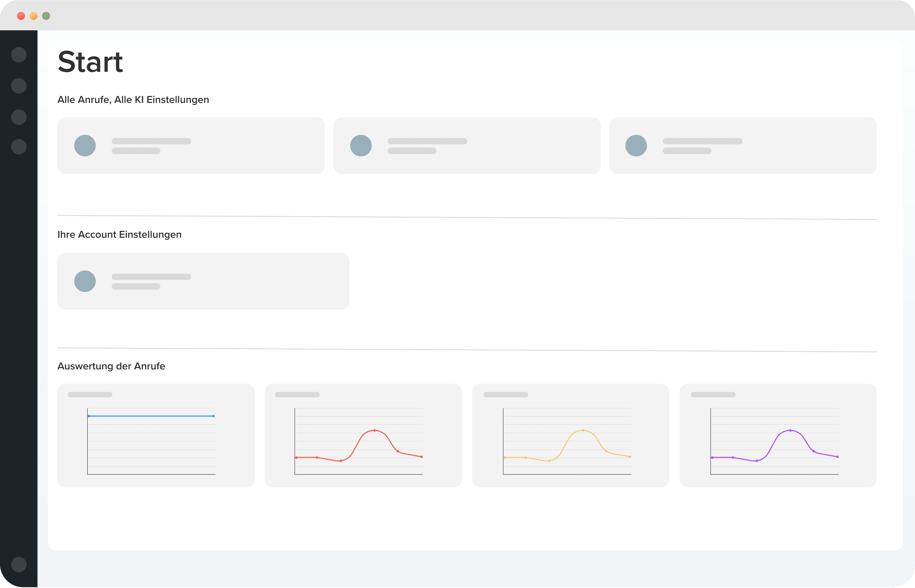Click the bottom sidebar circle icon
Image resolution: width=915 pixels, height=588 pixels.
(19, 564)
